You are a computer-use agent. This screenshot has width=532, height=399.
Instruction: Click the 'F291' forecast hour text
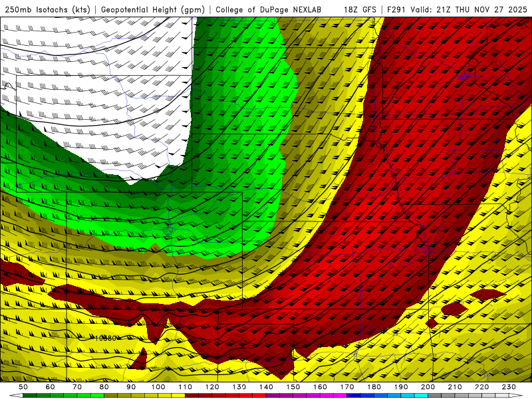pos(396,9)
